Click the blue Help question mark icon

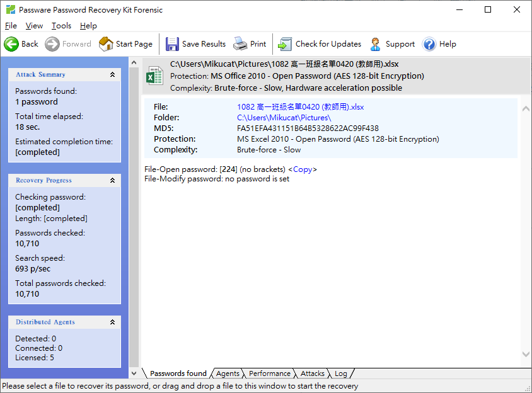click(x=429, y=44)
